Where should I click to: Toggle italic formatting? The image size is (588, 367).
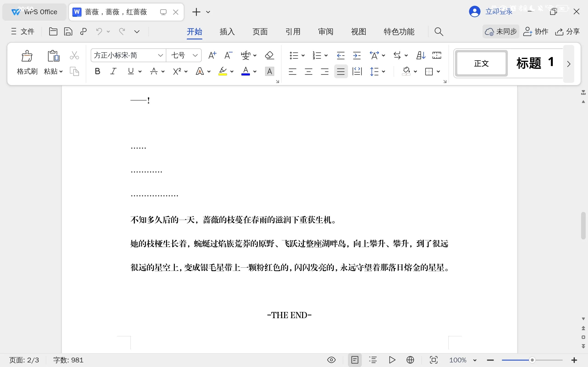click(113, 71)
